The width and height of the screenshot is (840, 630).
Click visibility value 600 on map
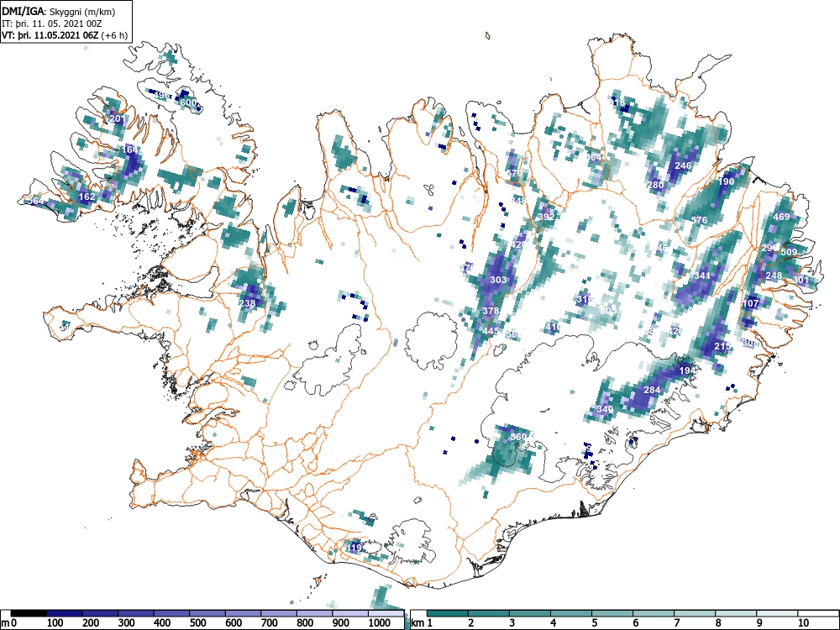[x=188, y=102]
